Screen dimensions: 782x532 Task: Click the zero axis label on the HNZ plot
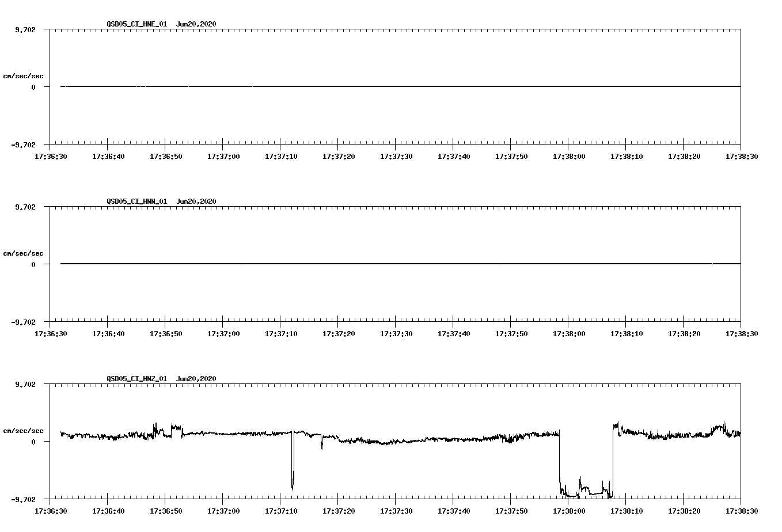point(33,442)
